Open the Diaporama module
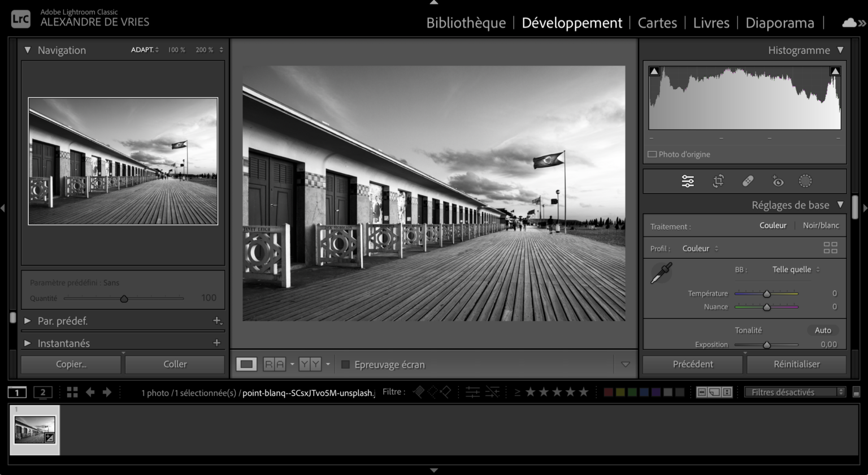Viewport: 868px width, 475px height. coord(780,23)
